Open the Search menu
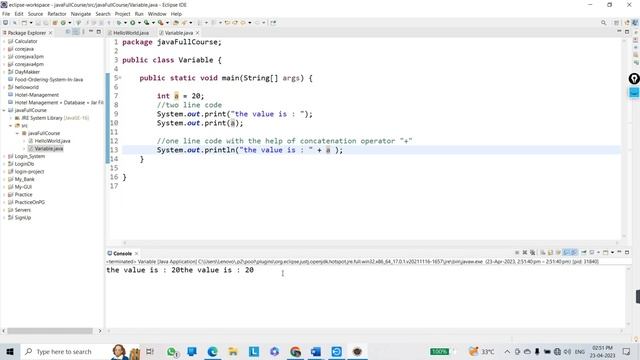Image resolution: width=640 pixels, height=360 pixels. point(103,14)
